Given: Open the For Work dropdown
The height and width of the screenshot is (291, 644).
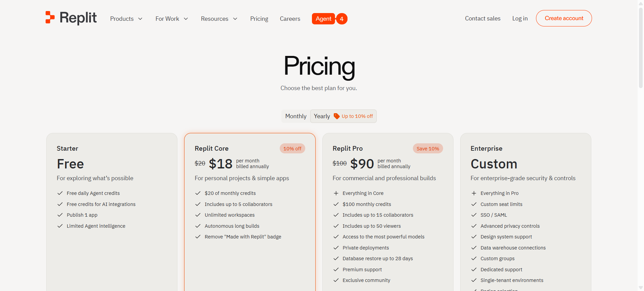Looking at the screenshot, I should pos(171,19).
